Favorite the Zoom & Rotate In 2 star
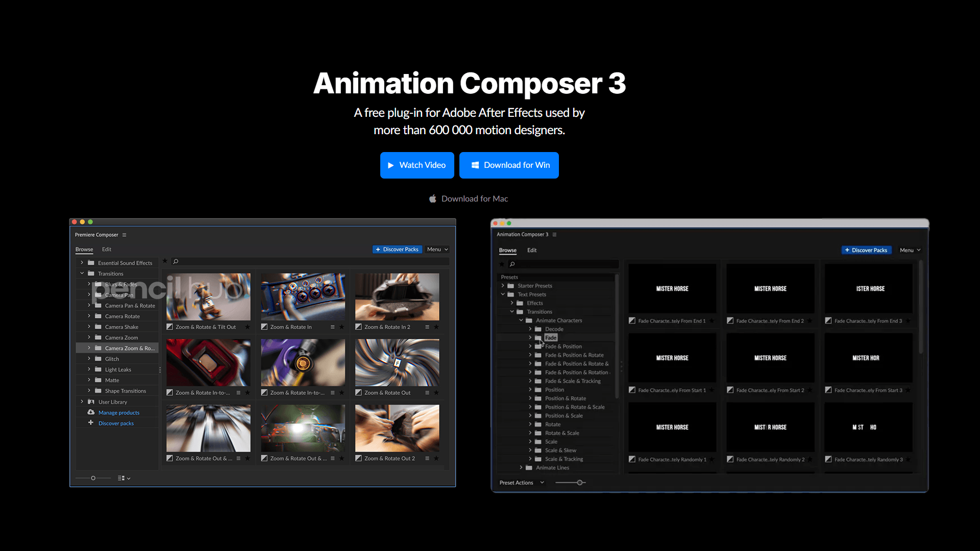The height and width of the screenshot is (551, 980). tap(436, 327)
